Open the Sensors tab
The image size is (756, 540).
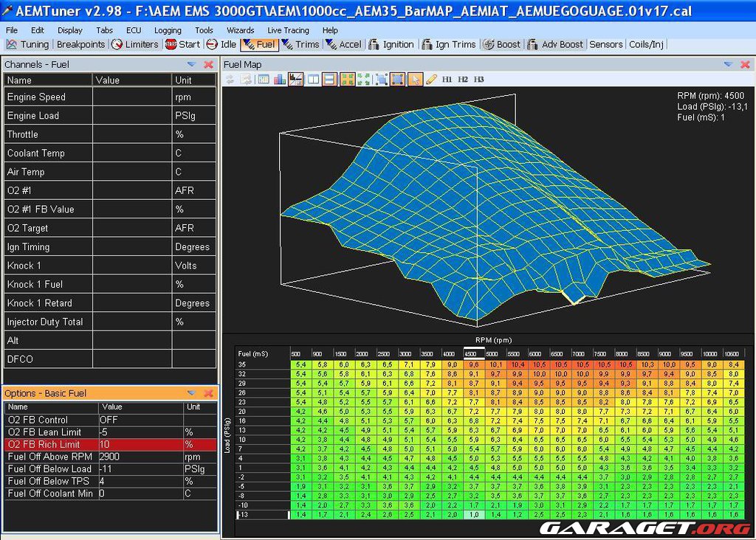(x=606, y=45)
